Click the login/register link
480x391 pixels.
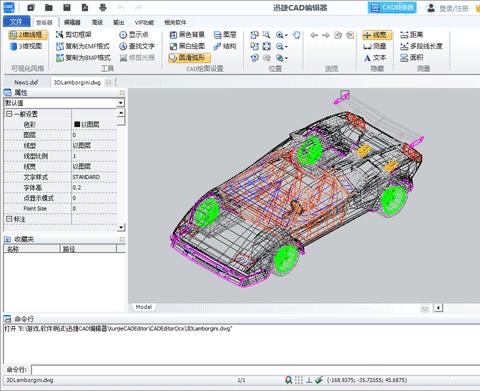point(454,8)
